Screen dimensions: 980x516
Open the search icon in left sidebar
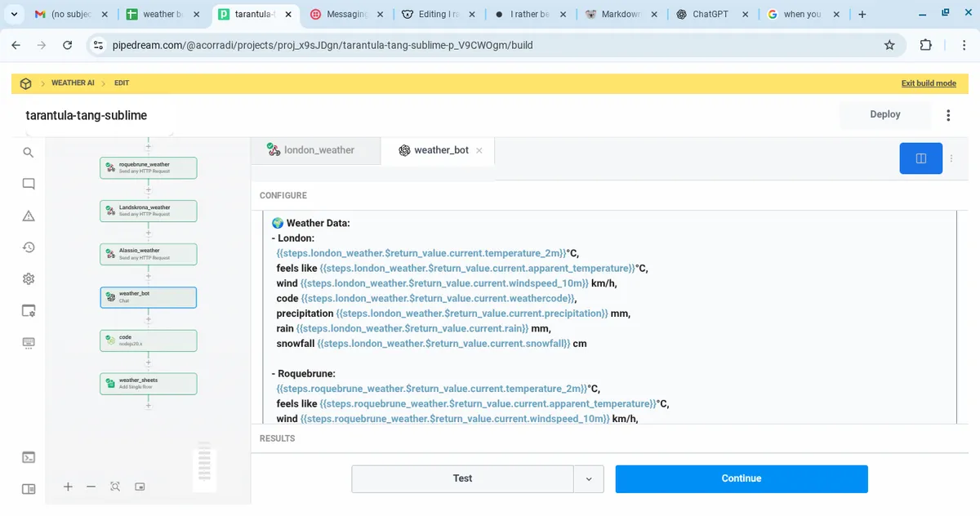coord(29,153)
